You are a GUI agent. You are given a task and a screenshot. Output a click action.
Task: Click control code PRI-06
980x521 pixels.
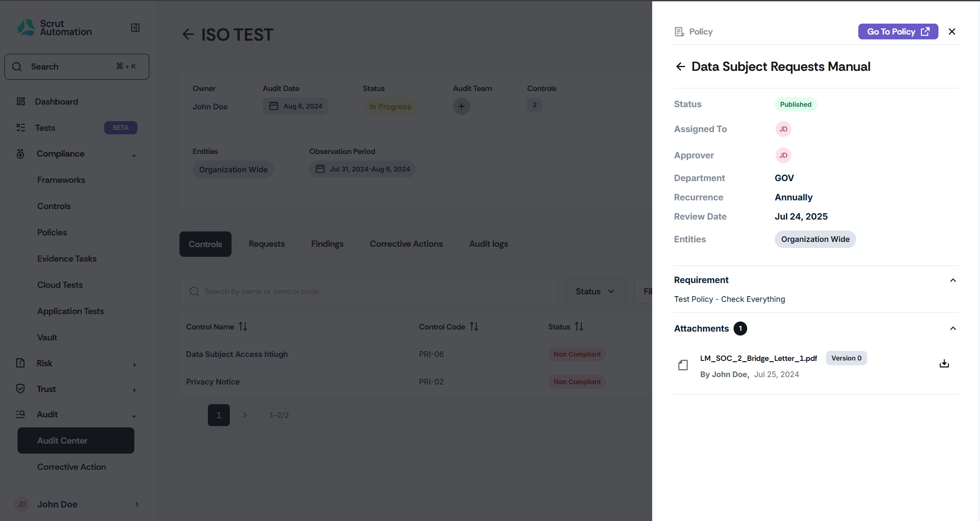431,354
